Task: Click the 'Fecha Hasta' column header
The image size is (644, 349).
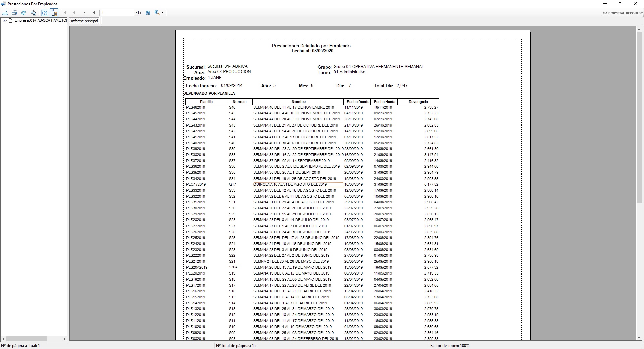Action: (x=385, y=102)
